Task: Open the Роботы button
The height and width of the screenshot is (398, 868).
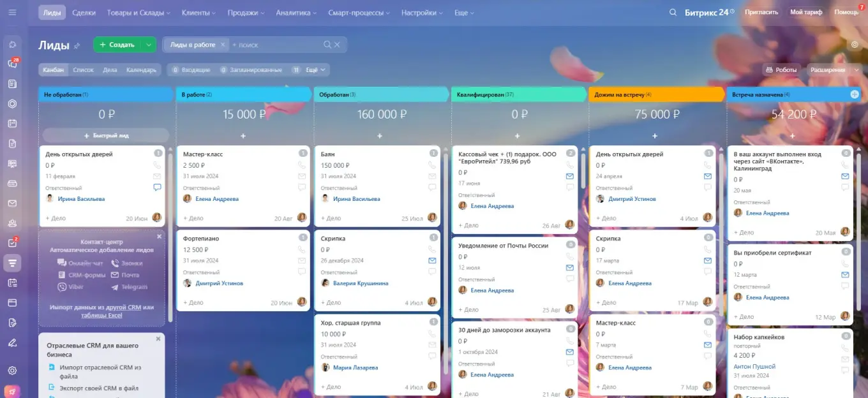Action: (x=781, y=70)
